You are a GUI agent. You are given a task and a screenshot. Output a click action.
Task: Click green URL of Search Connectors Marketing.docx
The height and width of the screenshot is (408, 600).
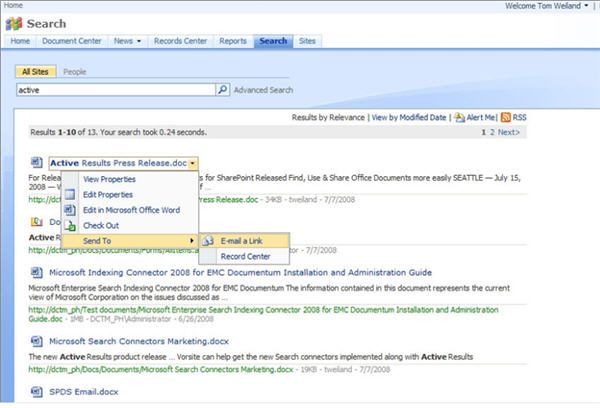(x=161, y=369)
